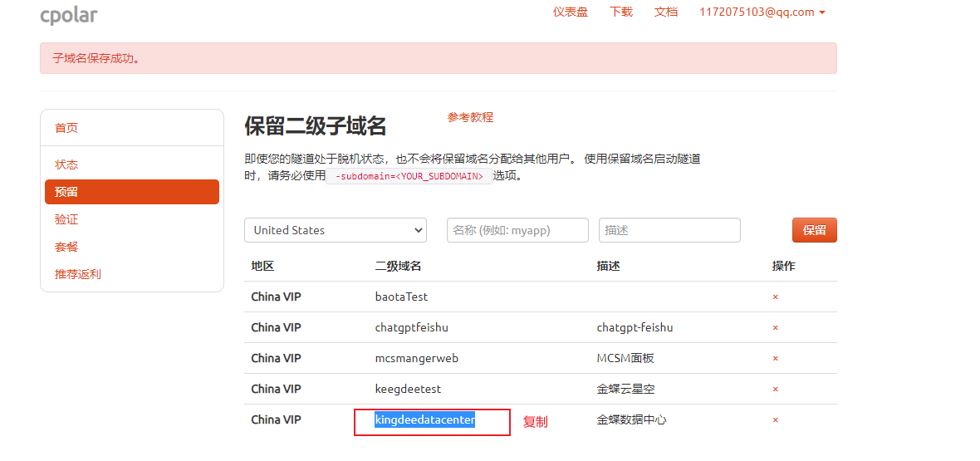
Task: Click delete icon for keegdeetest
Action: [x=775, y=389]
